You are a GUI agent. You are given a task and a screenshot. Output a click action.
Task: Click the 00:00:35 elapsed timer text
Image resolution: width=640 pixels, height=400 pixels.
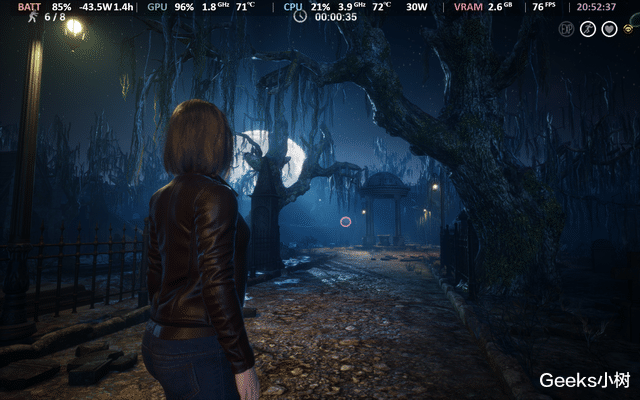point(336,17)
